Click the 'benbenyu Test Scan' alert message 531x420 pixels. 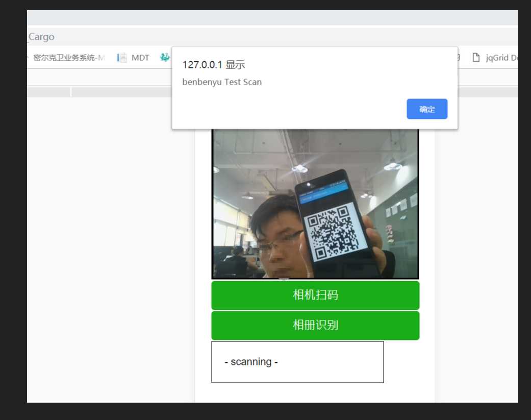222,82
